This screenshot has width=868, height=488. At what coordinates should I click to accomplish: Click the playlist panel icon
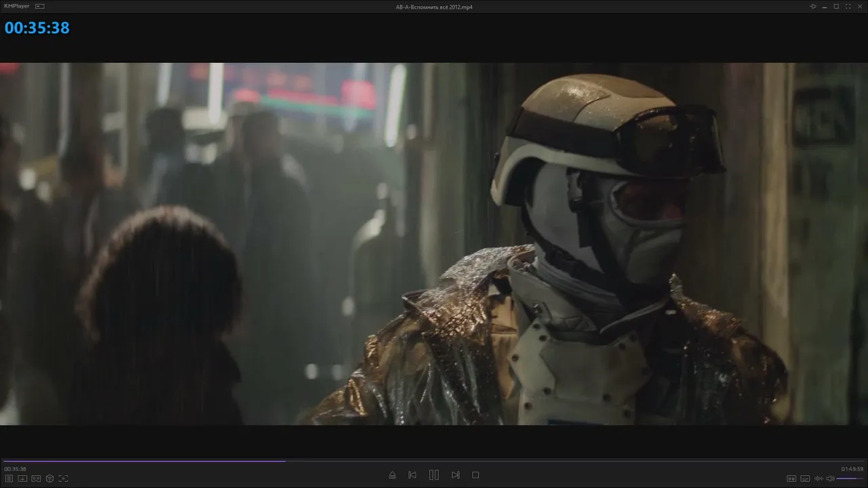click(9, 479)
